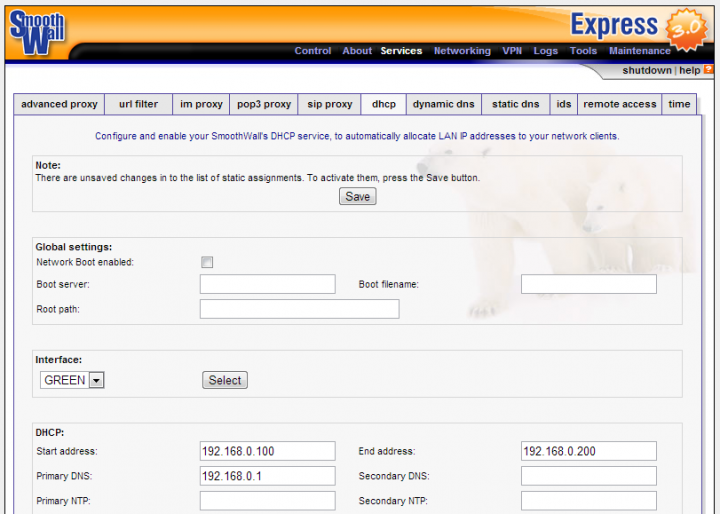The width and height of the screenshot is (720, 514).
Task: Go to the static dns tab
Action: click(515, 104)
